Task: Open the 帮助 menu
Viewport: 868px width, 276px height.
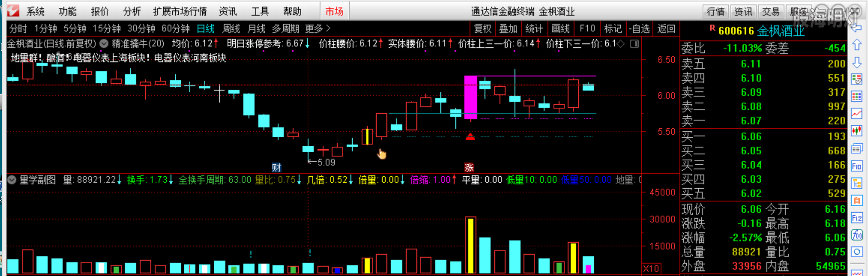Action: pyautogui.click(x=292, y=11)
